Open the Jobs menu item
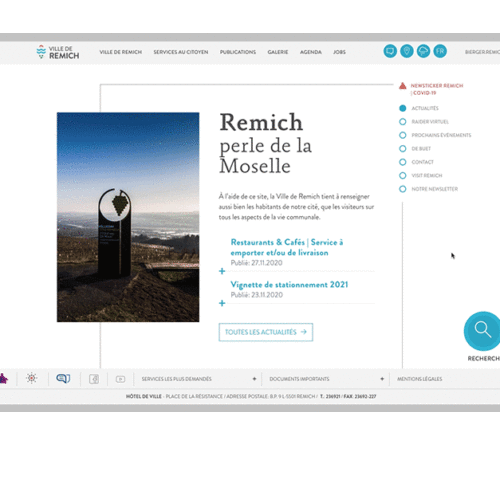500x500 pixels. [x=339, y=52]
